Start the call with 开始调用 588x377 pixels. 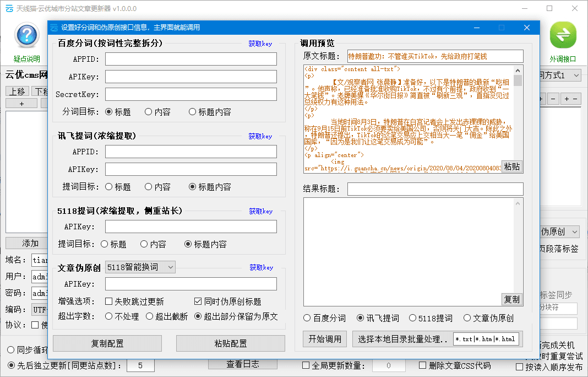tap(325, 339)
